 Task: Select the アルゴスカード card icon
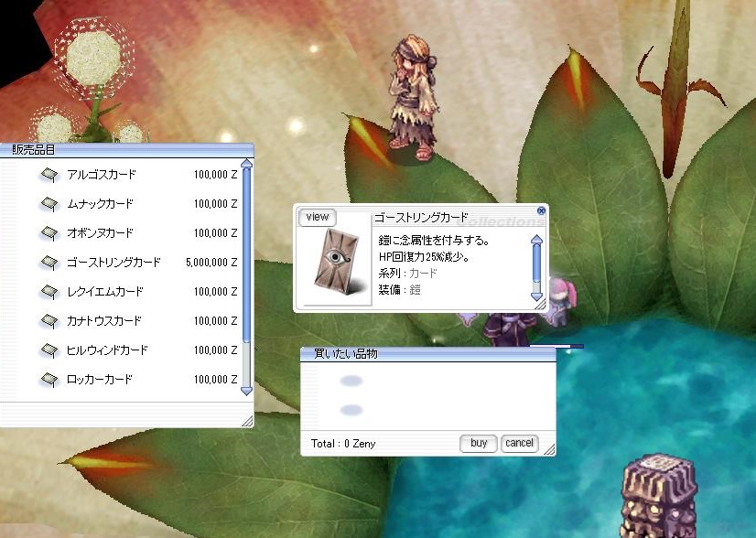tap(49, 175)
